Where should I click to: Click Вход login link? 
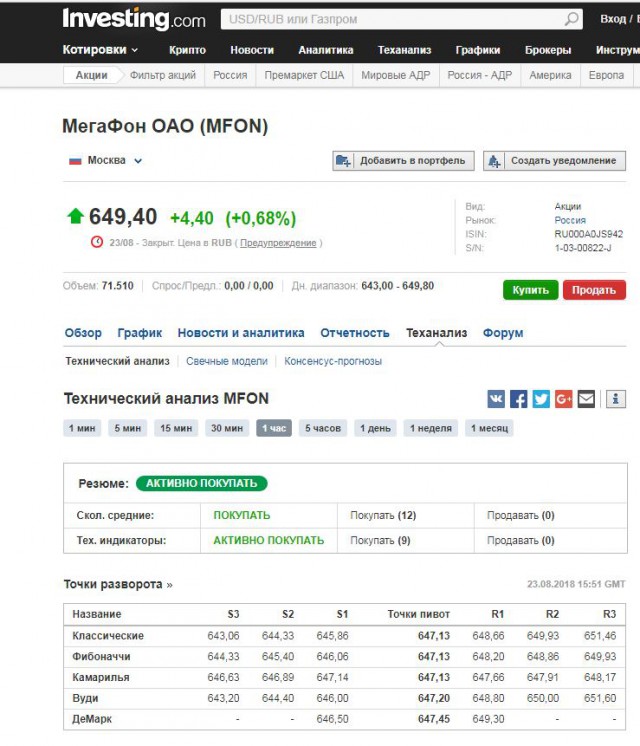(x=613, y=19)
